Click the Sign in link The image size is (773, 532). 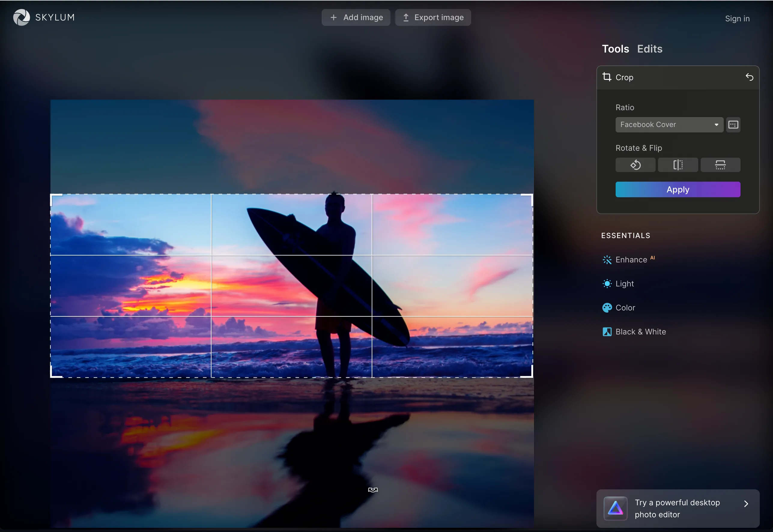click(x=737, y=19)
